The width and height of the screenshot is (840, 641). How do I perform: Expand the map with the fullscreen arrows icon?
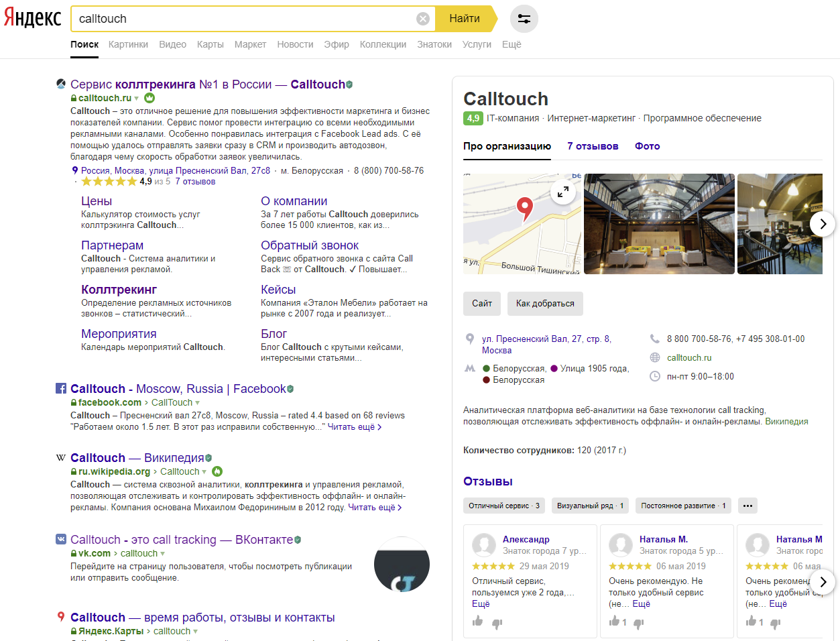coord(563,192)
